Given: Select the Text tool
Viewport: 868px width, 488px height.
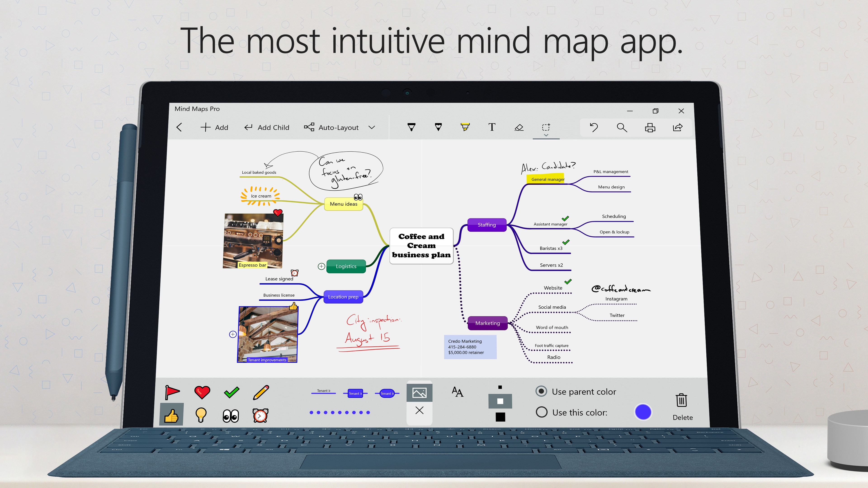Looking at the screenshot, I should tap(492, 127).
